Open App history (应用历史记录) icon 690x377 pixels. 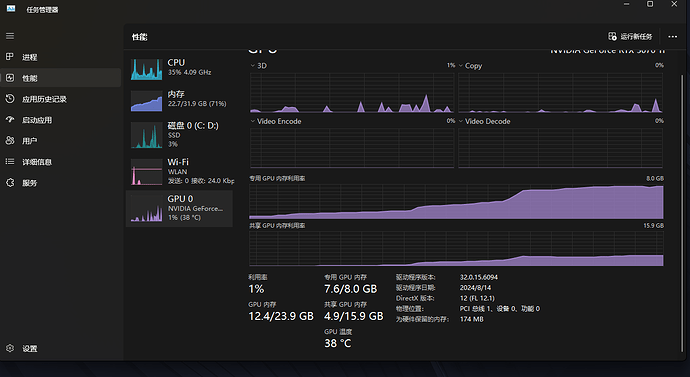coord(10,99)
